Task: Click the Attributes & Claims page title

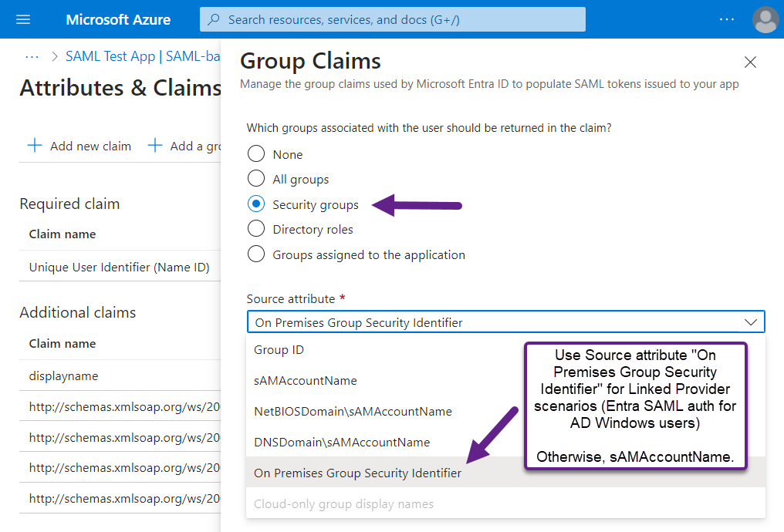Action: [120, 88]
